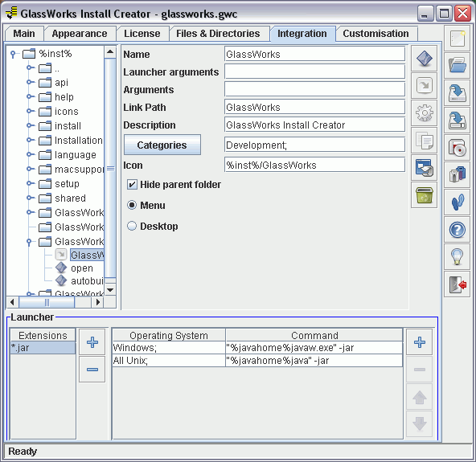Click the colored binders package icon
The image size is (476, 462).
pyautogui.click(x=458, y=174)
